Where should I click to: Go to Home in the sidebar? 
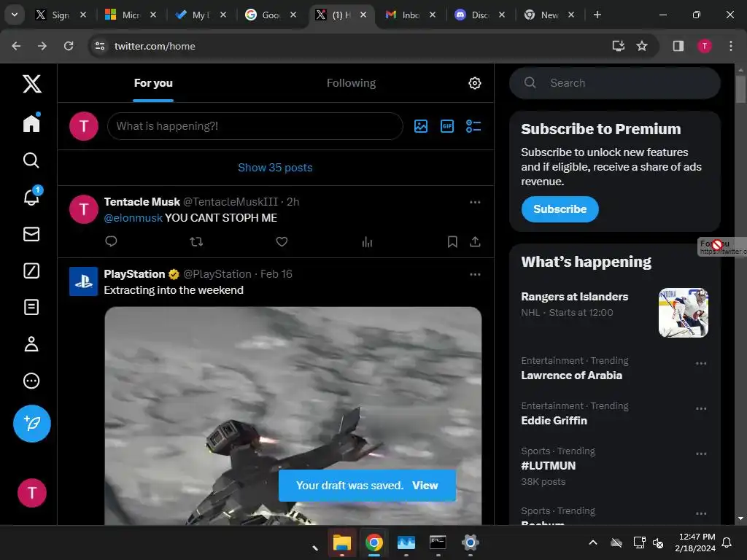click(31, 122)
